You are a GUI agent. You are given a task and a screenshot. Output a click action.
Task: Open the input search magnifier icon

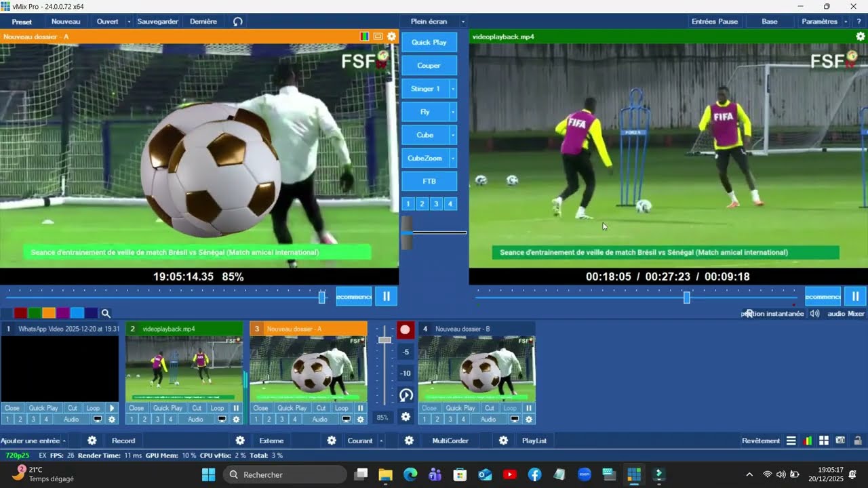[x=106, y=313]
